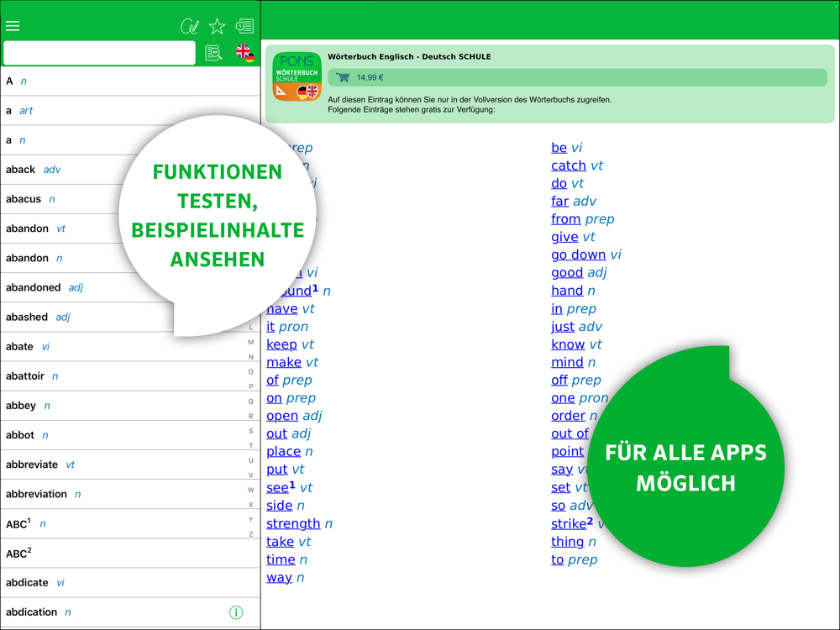Open the 'far' adverb link
840x630 pixels.
point(559,201)
